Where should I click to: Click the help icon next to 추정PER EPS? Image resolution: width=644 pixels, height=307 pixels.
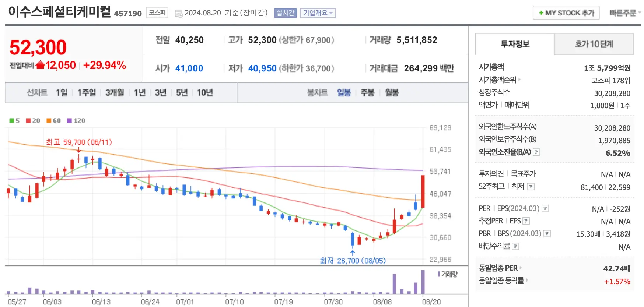[526, 221]
